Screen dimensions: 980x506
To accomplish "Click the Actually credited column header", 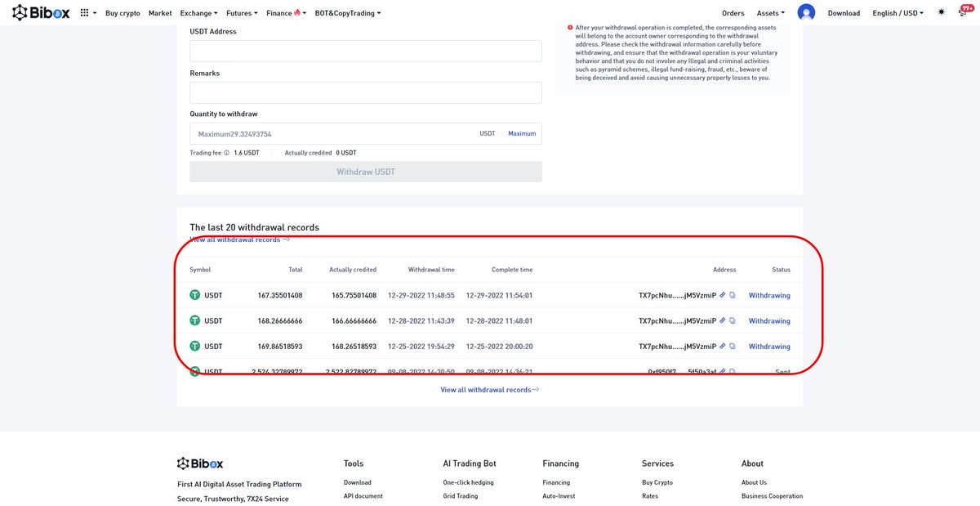I will (353, 270).
